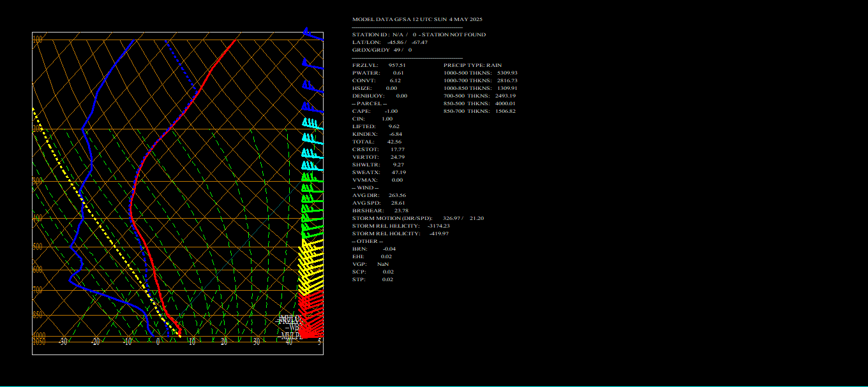Click the 1000-850 THKNS 1309.91 row
This screenshot has width=868, height=387.
[481, 88]
